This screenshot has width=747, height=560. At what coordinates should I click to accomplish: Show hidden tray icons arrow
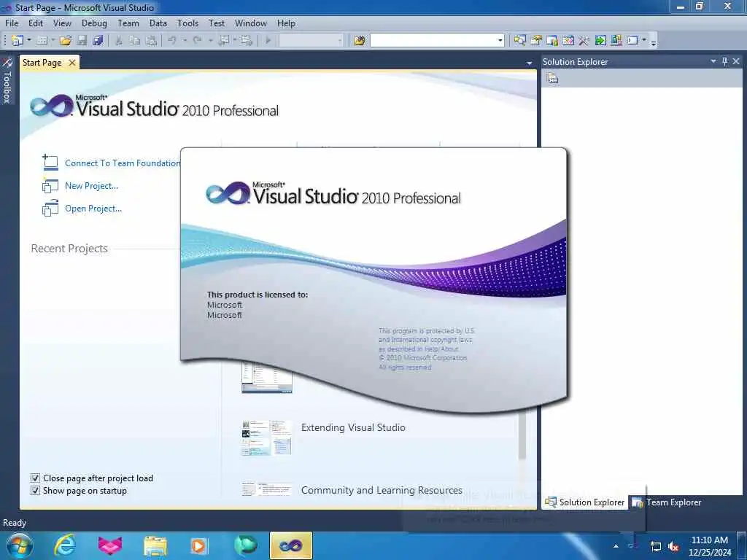coord(616,547)
